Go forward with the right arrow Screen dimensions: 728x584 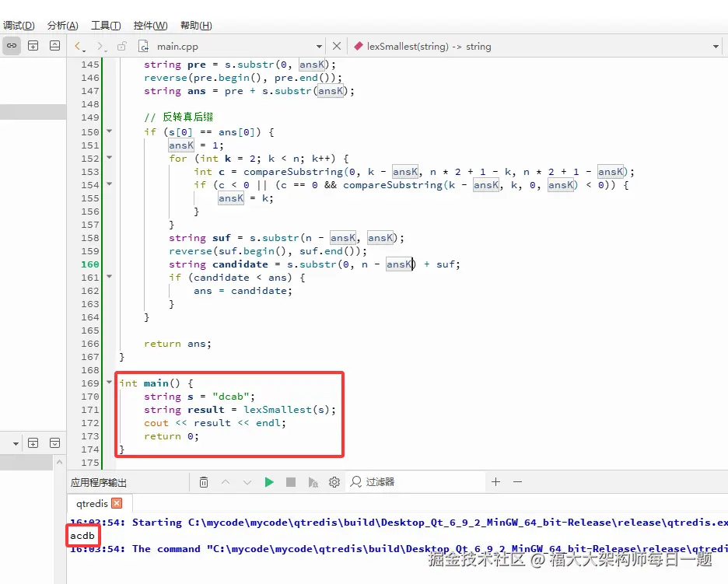[101, 46]
